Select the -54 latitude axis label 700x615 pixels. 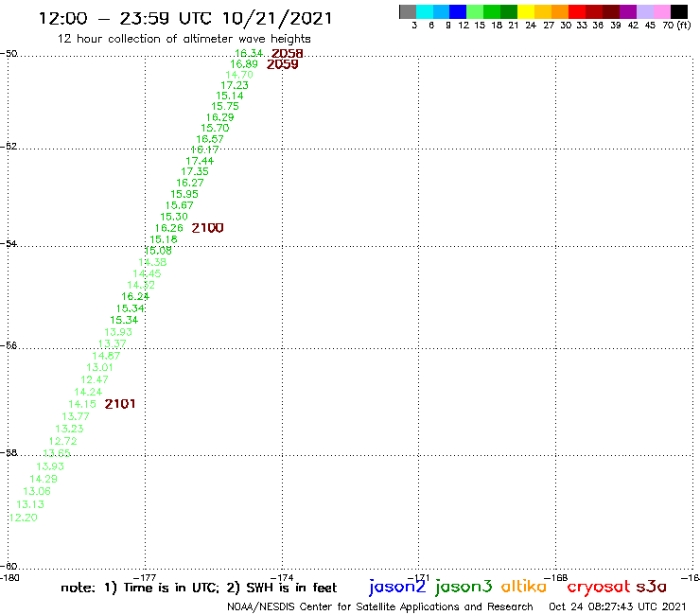point(9,244)
